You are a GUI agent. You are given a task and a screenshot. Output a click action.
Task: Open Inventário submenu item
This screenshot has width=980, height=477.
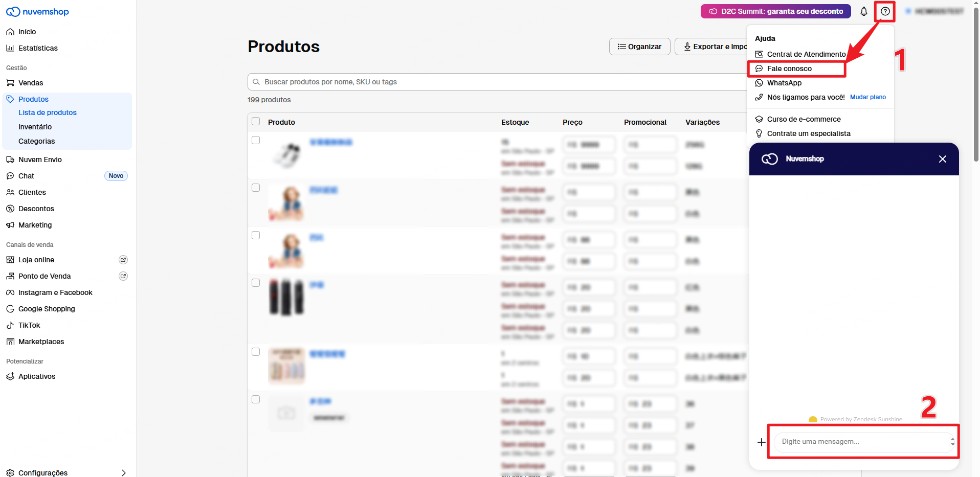pos(35,127)
